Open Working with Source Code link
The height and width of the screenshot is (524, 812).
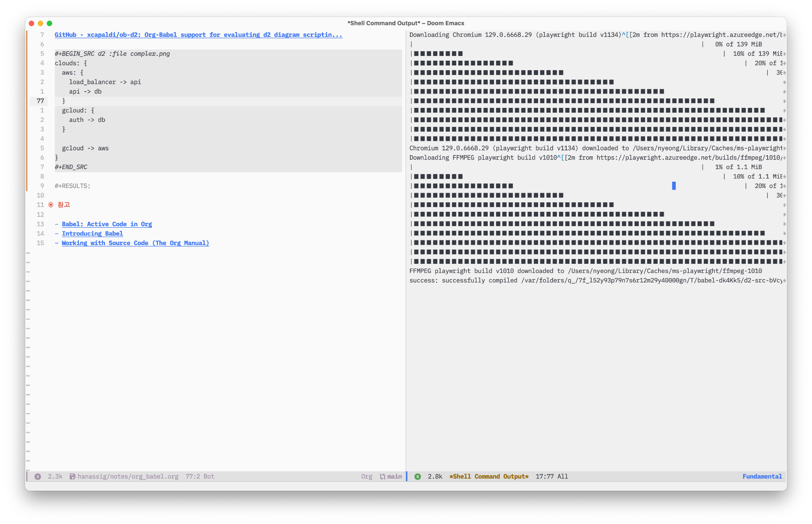[135, 243]
